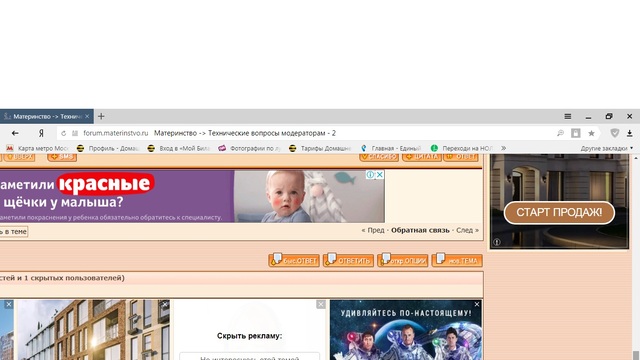Open the Другие закладки dropdown
Image resolution: width=640 pixels, height=360 pixels.
point(607,148)
